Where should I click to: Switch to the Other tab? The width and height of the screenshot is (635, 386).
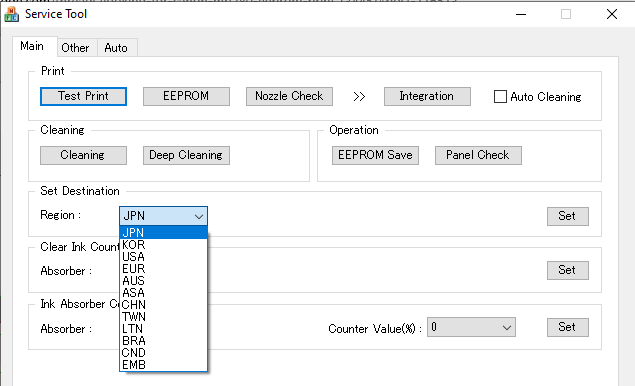(x=75, y=48)
